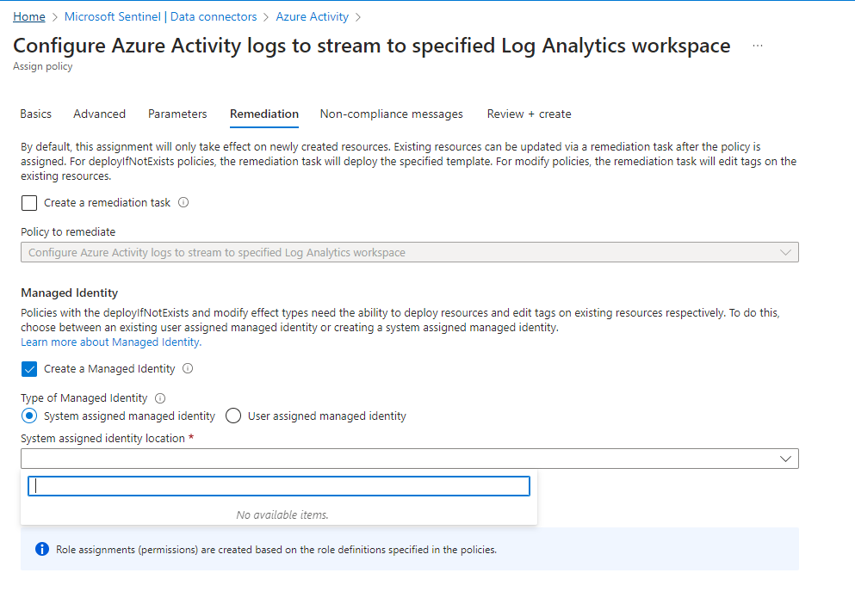Select User assigned managed identity
This screenshot has height=616, width=855.
233,416
